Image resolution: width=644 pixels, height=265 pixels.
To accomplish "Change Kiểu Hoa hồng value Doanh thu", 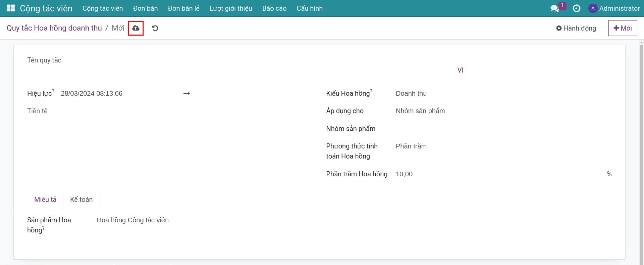I will 503,93.
